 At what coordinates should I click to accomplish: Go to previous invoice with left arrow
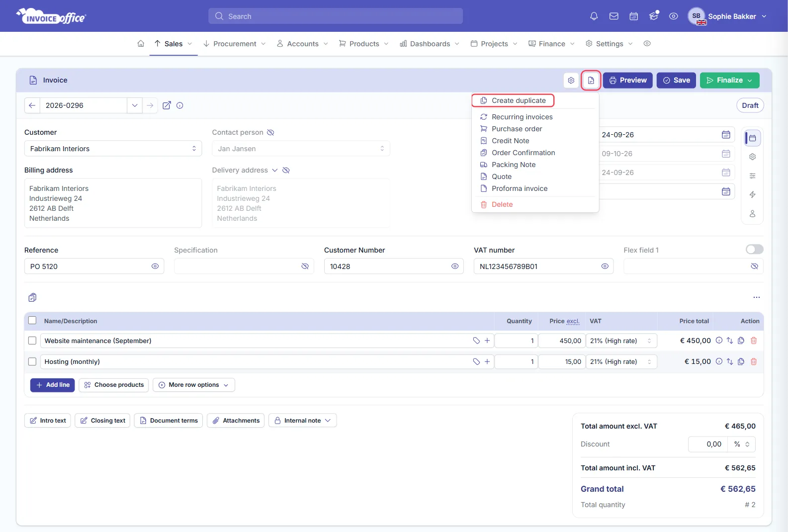tap(32, 105)
